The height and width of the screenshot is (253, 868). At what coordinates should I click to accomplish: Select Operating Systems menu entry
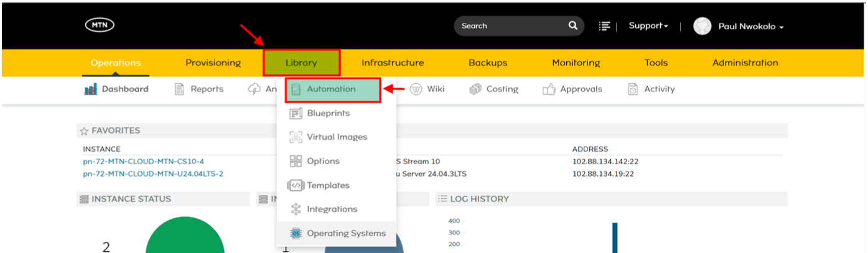pos(337,233)
